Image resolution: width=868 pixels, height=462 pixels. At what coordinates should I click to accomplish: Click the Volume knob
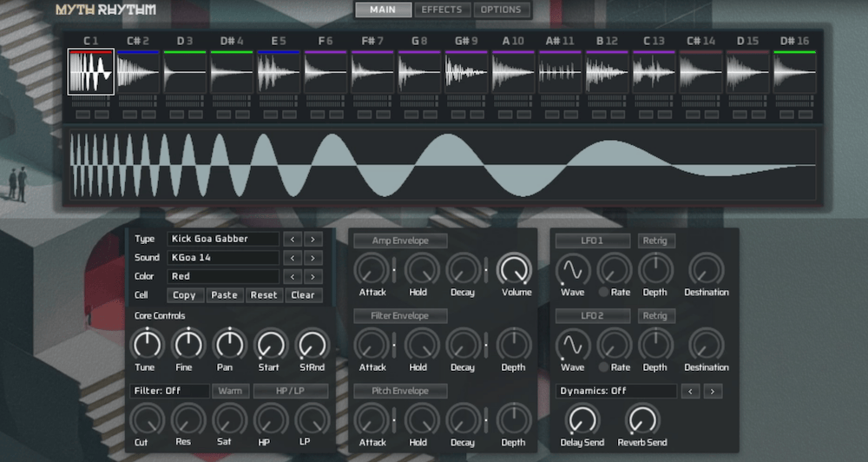(514, 269)
